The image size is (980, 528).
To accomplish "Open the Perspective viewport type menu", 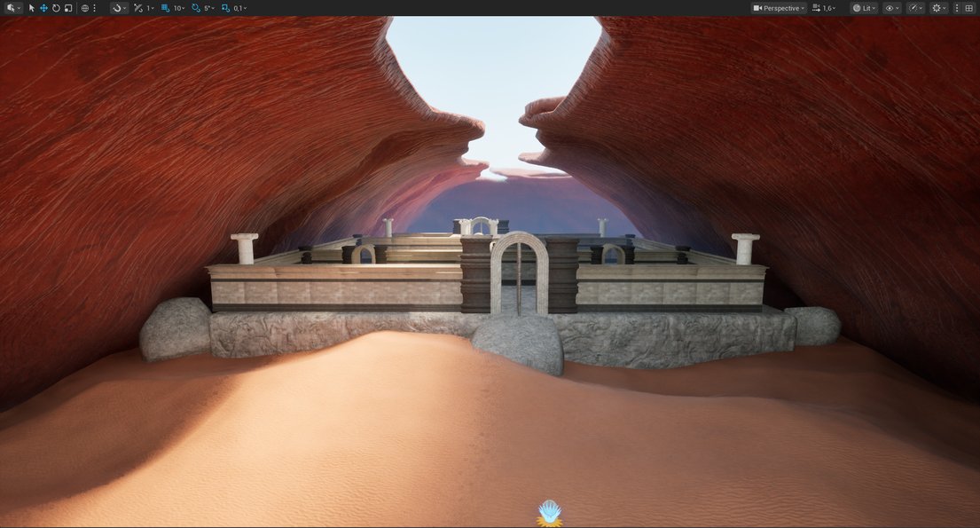I will pyautogui.click(x=779, y=8).
